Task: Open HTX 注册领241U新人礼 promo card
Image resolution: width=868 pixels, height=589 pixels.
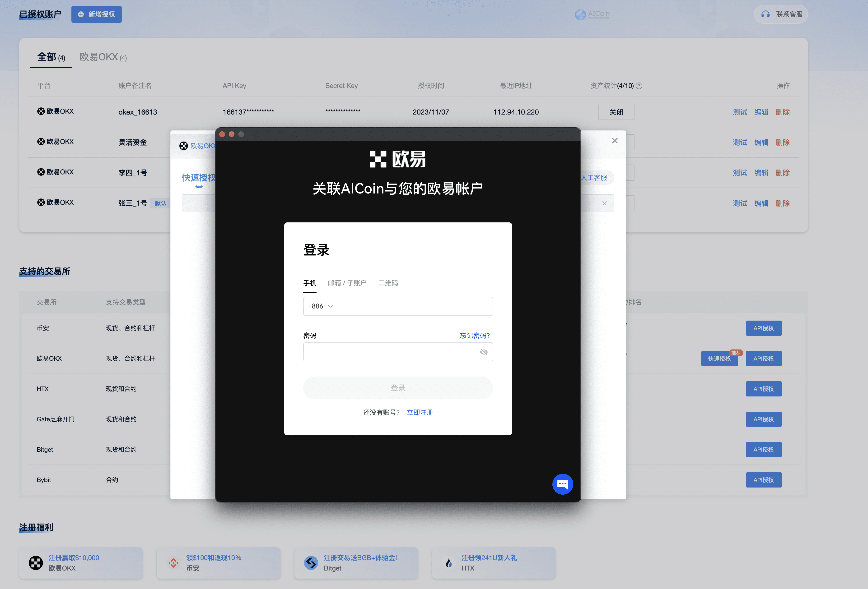Action: (x=494, y=563)
